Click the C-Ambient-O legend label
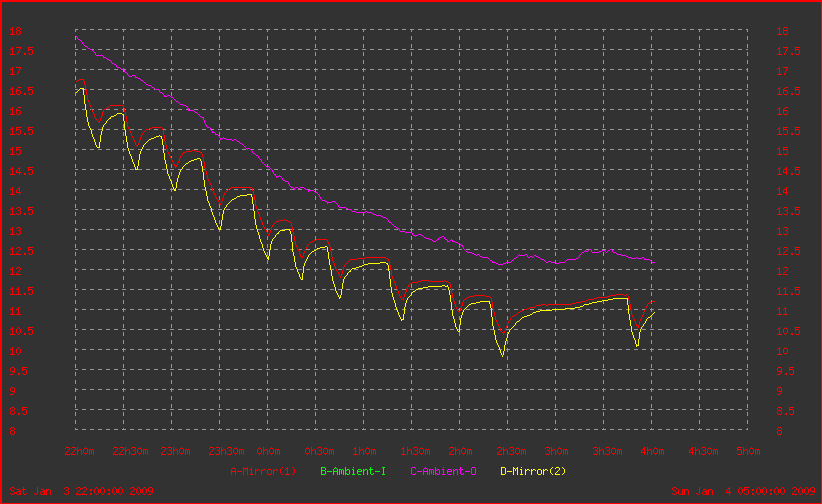This screenshot has height=504, width=822. pos(443,471)
